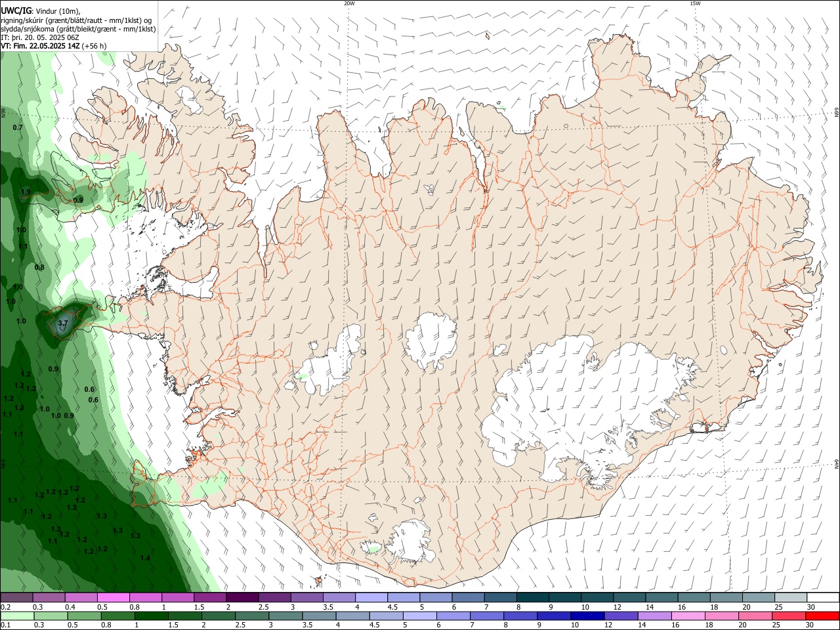The image size is (840, 630).
Task: Click the bright red 30 swatch in bottom legend
Action: pos(822,616)
